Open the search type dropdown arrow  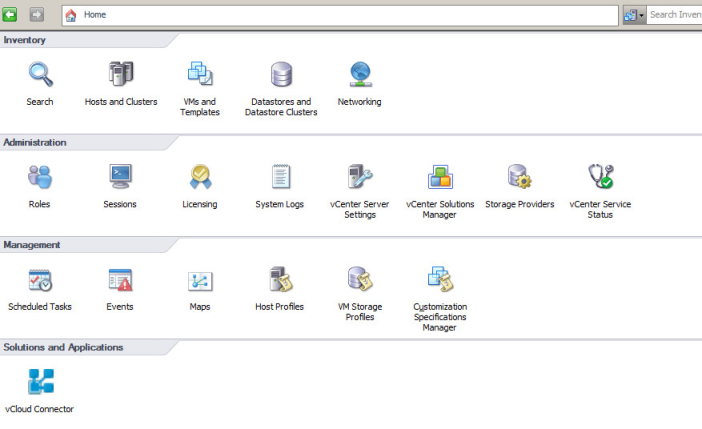click(642, 15)
